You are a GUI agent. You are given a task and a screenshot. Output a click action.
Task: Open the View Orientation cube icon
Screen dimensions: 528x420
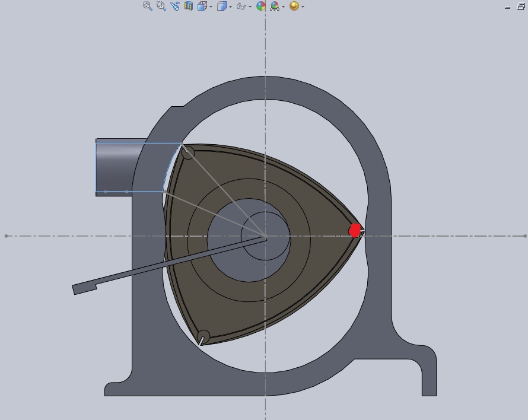coord(202,6)
